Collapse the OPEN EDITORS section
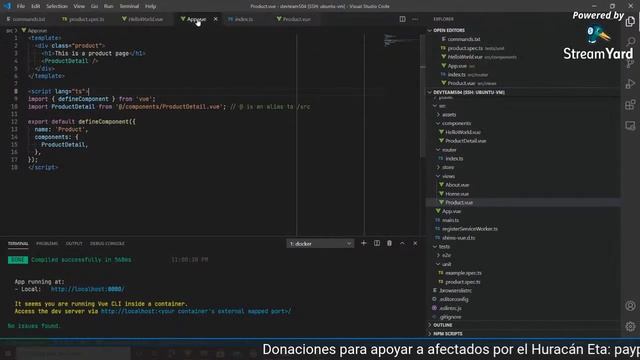 tap(449, 31)
